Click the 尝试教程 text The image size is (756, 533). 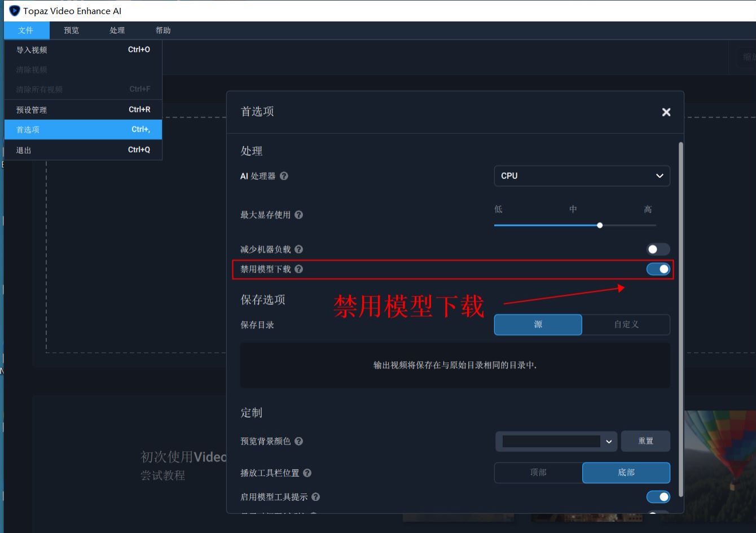[x=162, y=475]
